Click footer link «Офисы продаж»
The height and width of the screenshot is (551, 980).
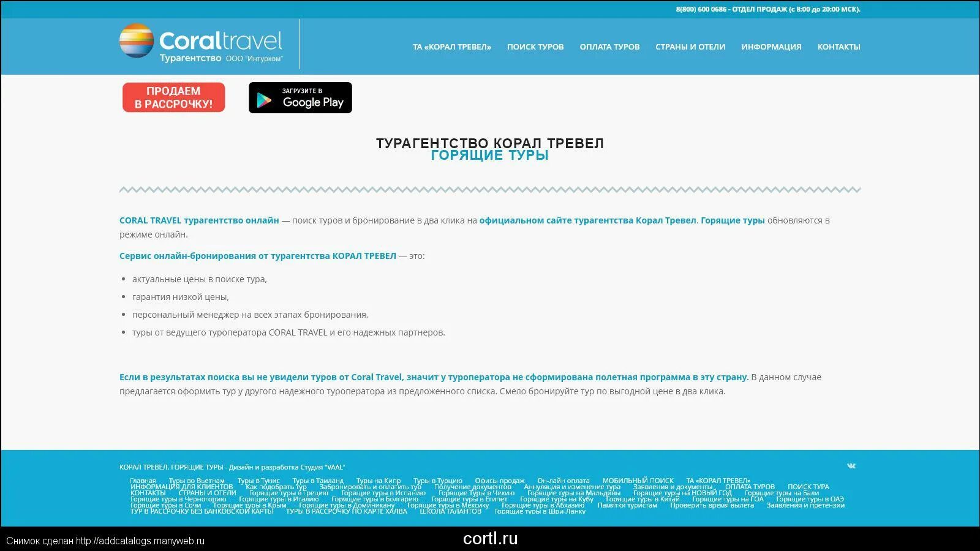(500, 481)
